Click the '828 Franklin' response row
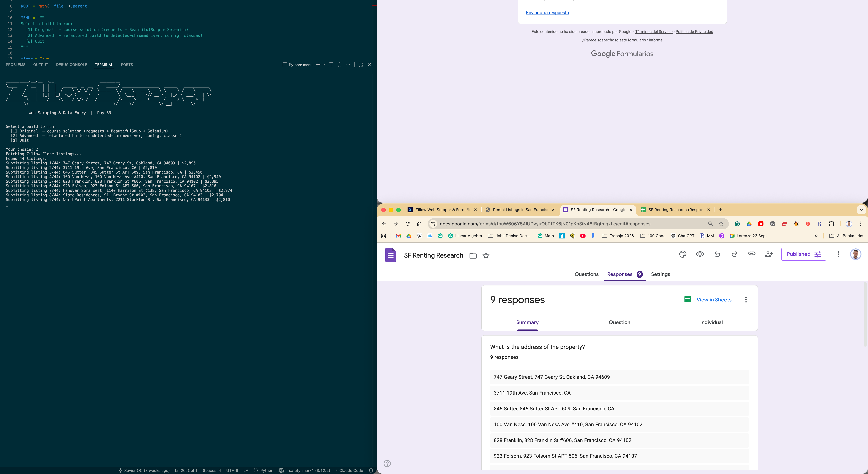868x474 pixels. pos(619,440)
